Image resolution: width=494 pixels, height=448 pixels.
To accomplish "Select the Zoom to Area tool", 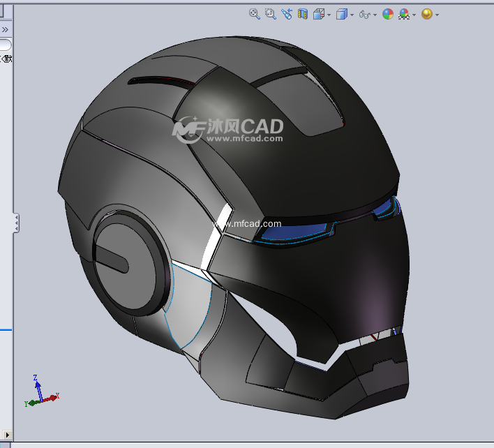I will pos(270,14).
